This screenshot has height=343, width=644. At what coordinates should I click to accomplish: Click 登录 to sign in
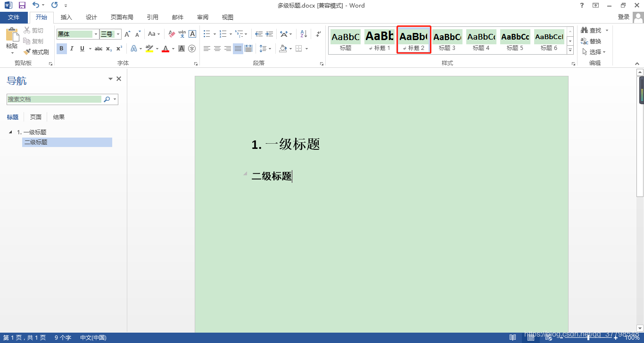pyautogui.click(x=624, y=17)
